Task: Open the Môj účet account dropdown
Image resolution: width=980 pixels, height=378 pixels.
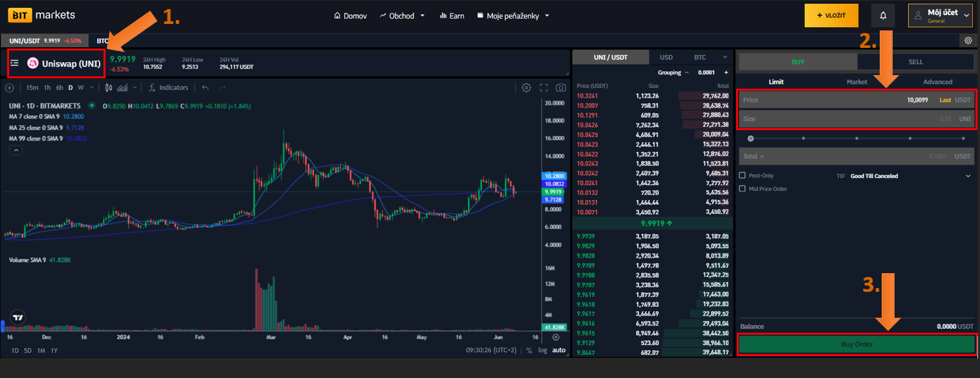Action: pyautogui.click(x=940, y=16)
